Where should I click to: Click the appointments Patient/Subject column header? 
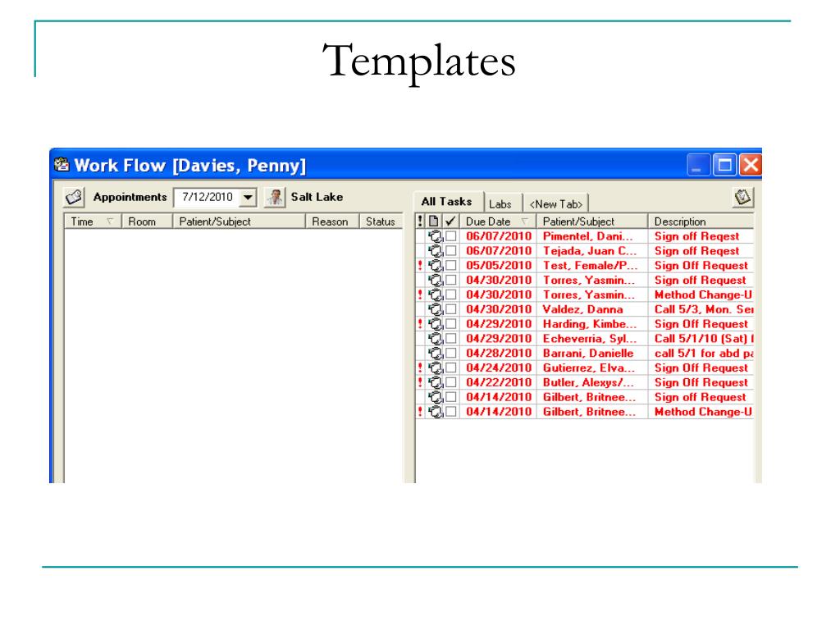click(239, 221)
